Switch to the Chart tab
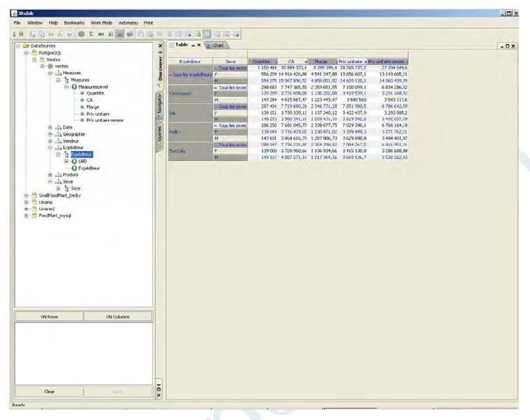Screen dimensions: 530x420 point(216,45)
